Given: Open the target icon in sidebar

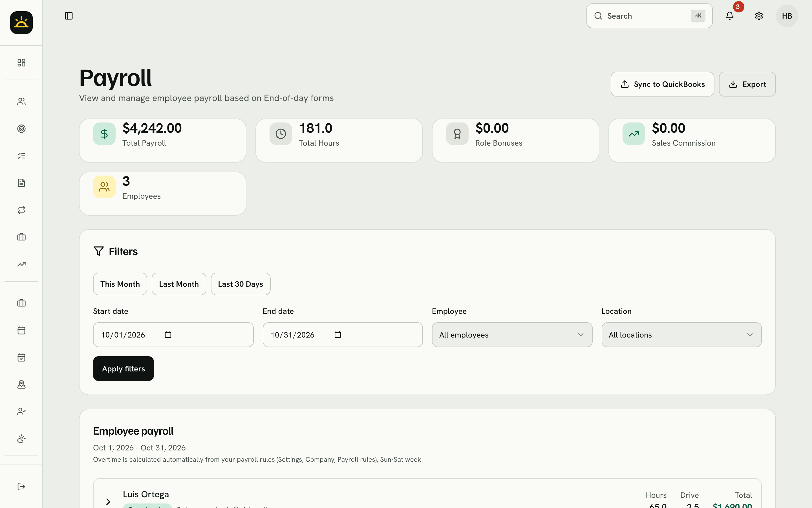Looking at the screenshot, I should [21, 129].
